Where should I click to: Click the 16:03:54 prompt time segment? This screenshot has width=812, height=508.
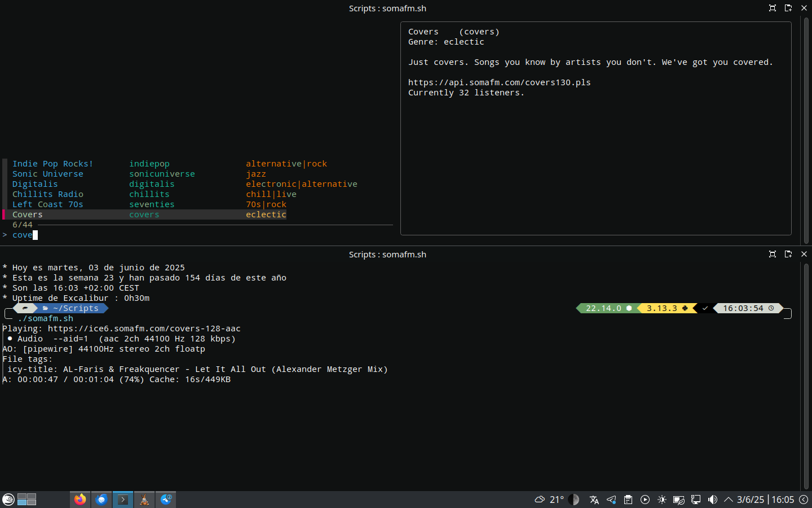[748, 308]
